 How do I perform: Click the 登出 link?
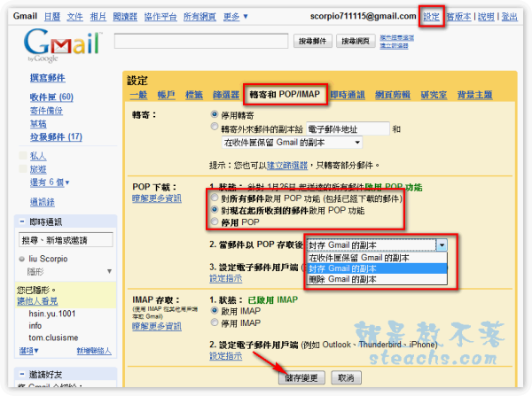pos(509,16)
